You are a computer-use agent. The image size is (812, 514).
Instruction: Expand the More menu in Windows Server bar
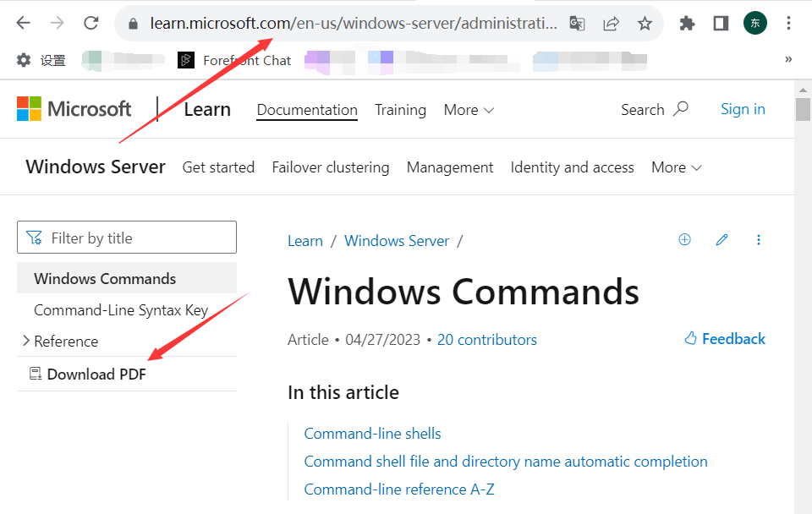pos(677,167)
